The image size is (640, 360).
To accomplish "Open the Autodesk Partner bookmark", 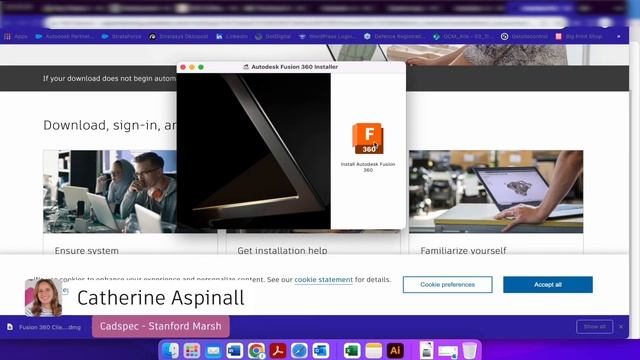I will click(64, 36).
